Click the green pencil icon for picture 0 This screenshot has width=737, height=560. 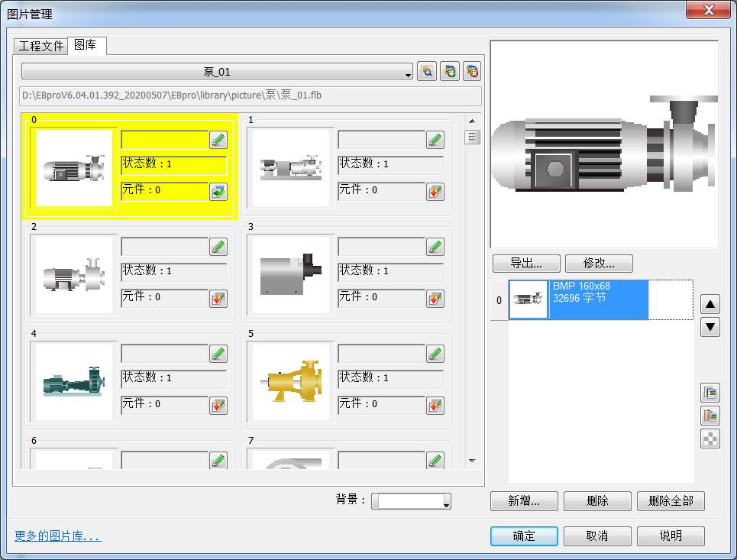pyautogui.click(x=218, y=140)
